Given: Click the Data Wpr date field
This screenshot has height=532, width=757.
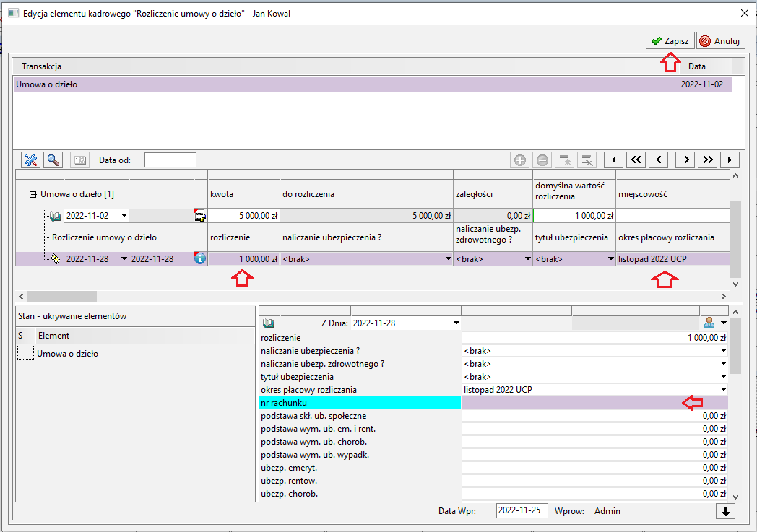Looking at the screenshot, I should [x=522, y=511].
